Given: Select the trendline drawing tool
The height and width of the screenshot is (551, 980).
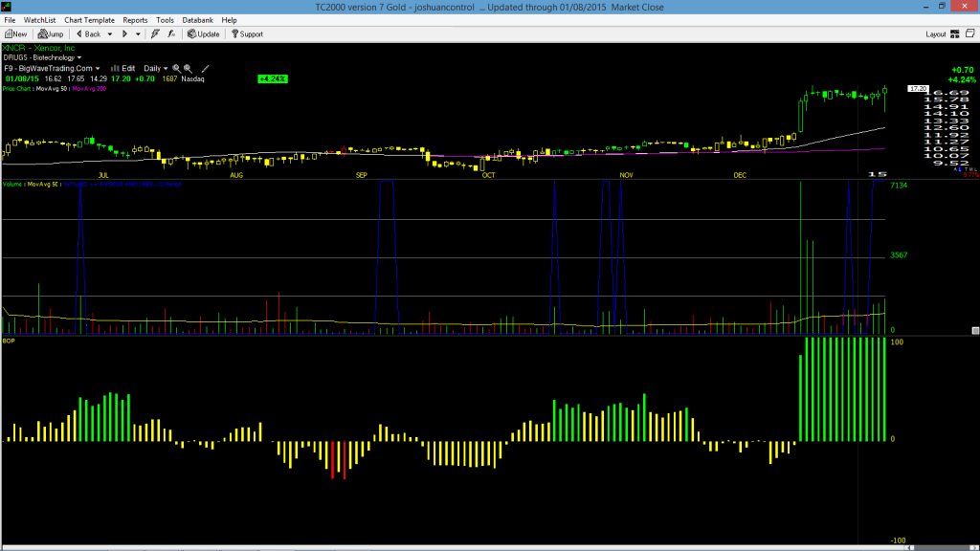Looking at the screenshot, I should point(205,68).
